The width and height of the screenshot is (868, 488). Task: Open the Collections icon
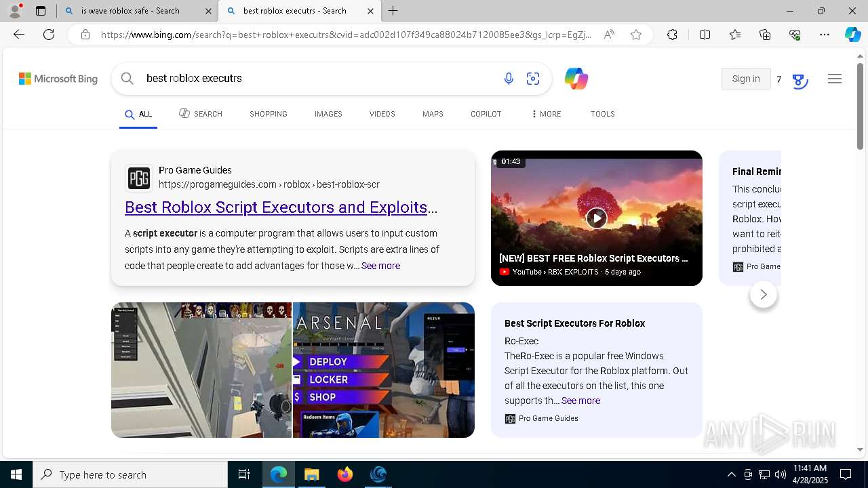(765, 35)
